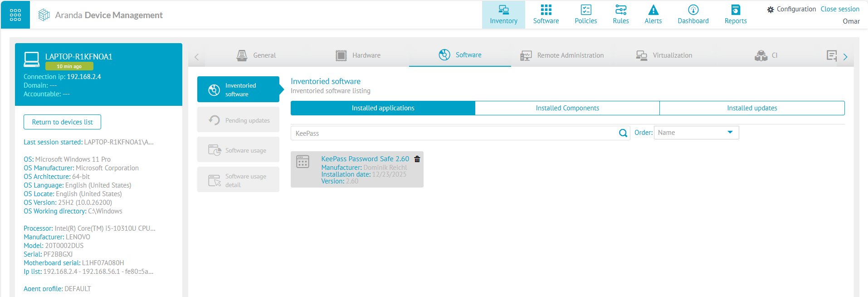This screenshot has height=297, width=868.
Task: Delete KeePass Password Safe with trash icon
Action: click(417, 159)
